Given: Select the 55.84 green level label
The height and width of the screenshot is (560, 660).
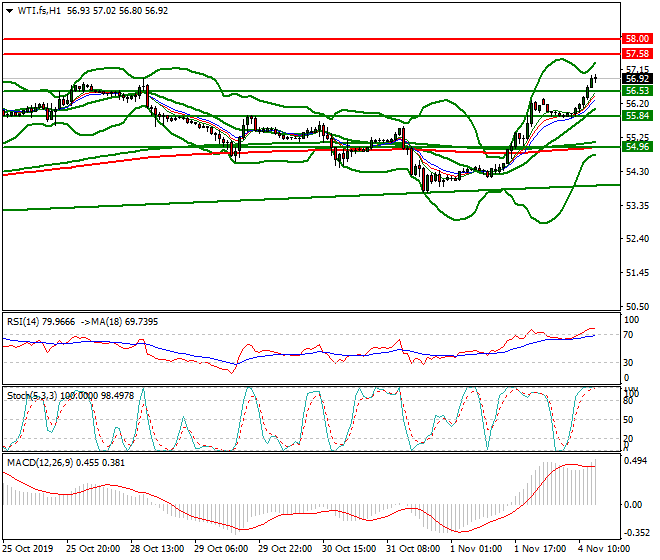Looking at the screenshot, I should point(637,115).
